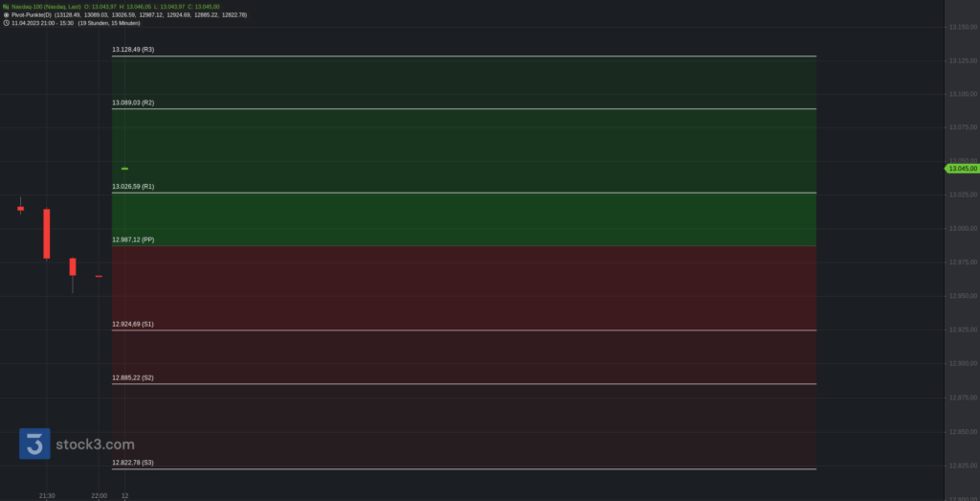Click the green 13.045,00 price tag
The height and width of the screenshot is (501, 980).
coord(961,169)
